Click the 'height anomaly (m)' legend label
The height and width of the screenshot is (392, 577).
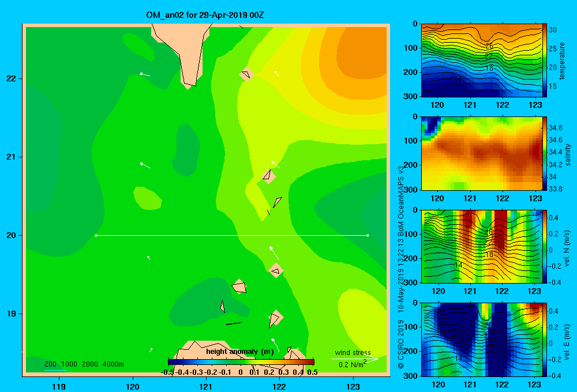tap(240, 352)
